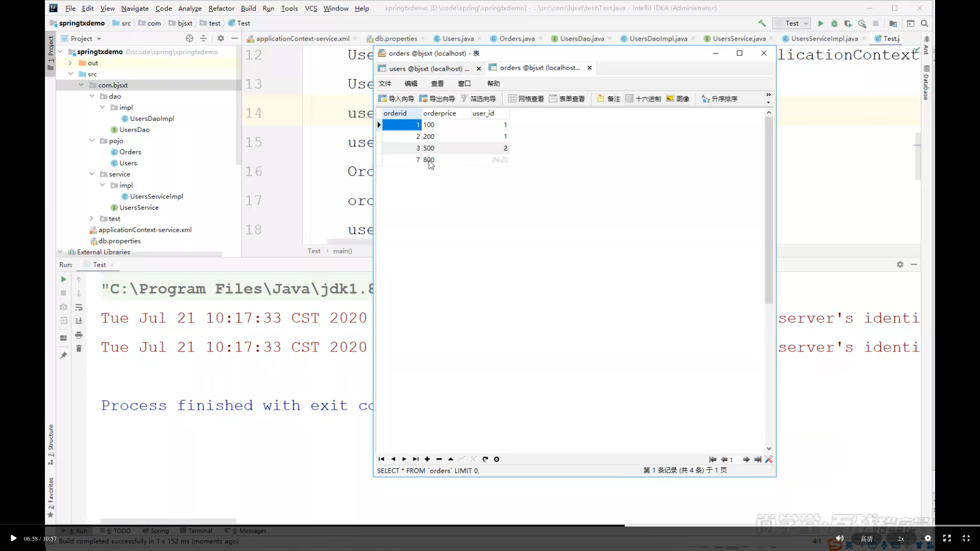Open Project panel settings gear
The width and height of the screenshot is (980, 551).
220,38
